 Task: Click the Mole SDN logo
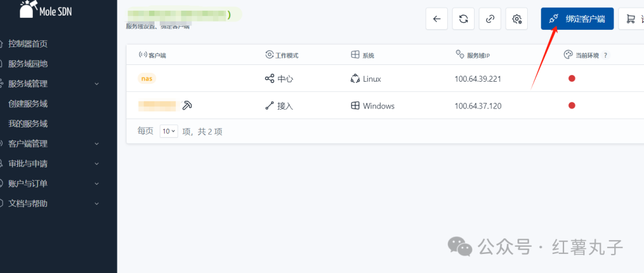pos(46,10)
